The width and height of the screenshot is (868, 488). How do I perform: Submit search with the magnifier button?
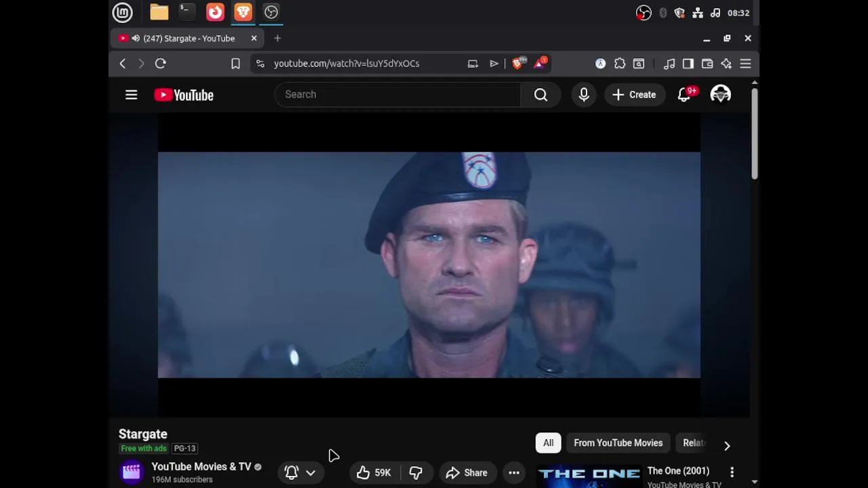pyautogui.click(x=540, y=94)
